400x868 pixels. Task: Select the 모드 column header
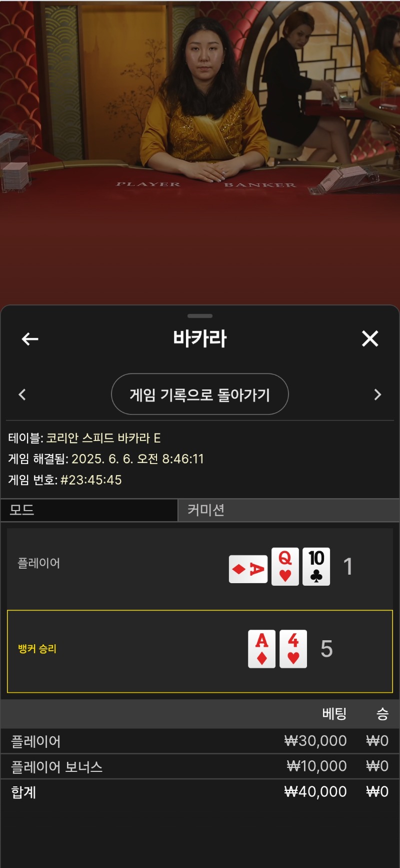89,510
